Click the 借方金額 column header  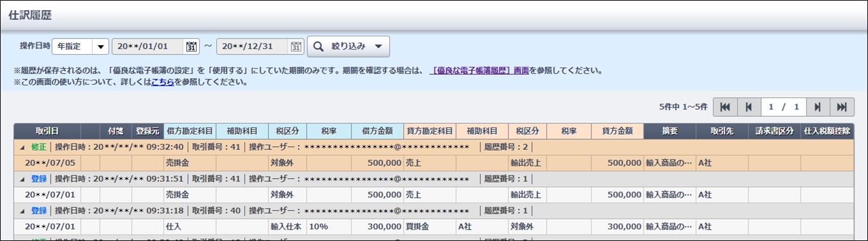click(x=377, y=131)
